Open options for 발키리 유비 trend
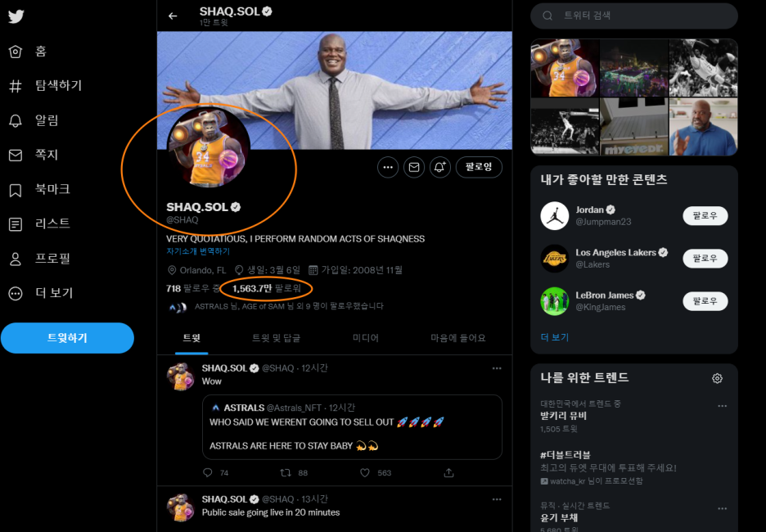The height and width of the screenshot is (532, 766). click(722, 406)
